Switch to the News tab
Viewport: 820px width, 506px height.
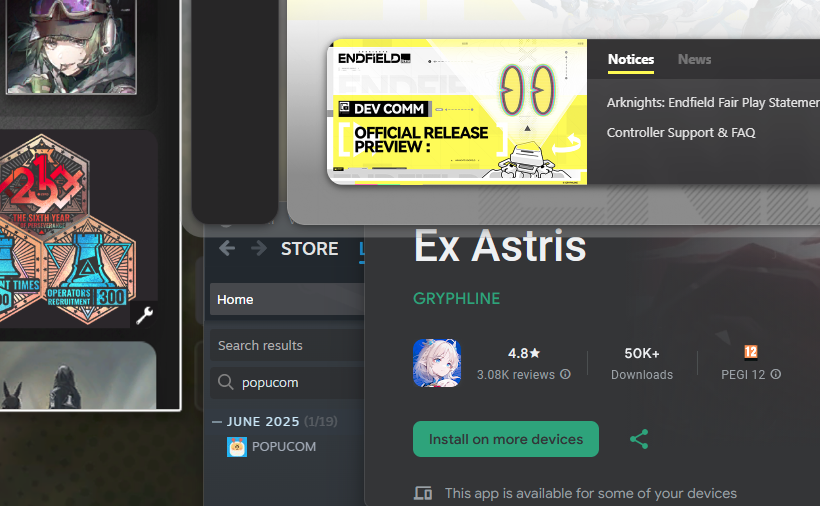pos(694,60)
